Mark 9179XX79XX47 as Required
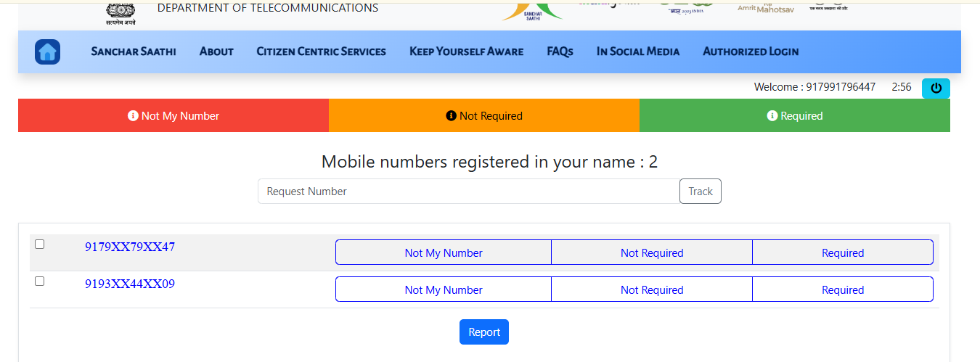 click(843, 253)
